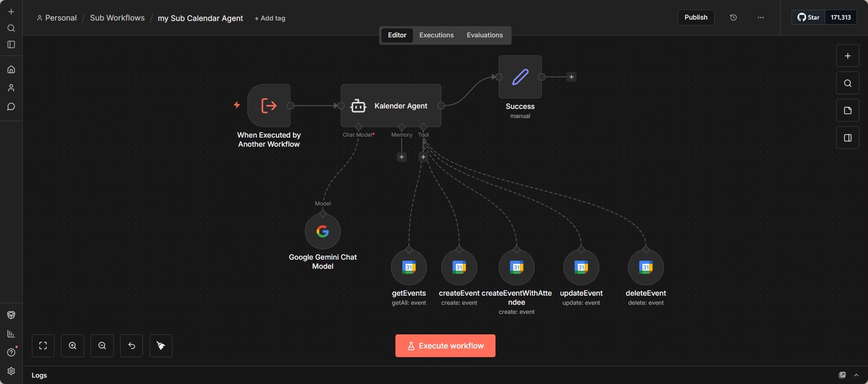Viewport: 868px width, 384px height.
Task: Open workflow history
Action: coord(733,17)
